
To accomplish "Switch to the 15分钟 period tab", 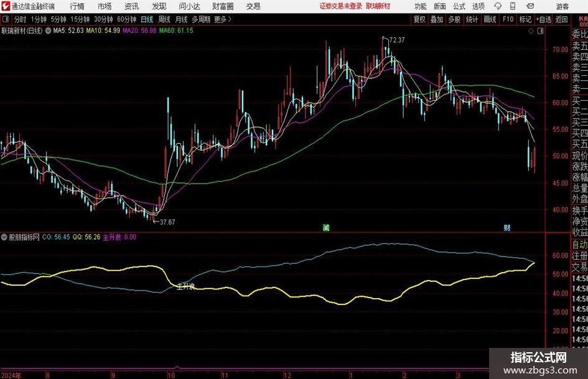I will [80, 19].
